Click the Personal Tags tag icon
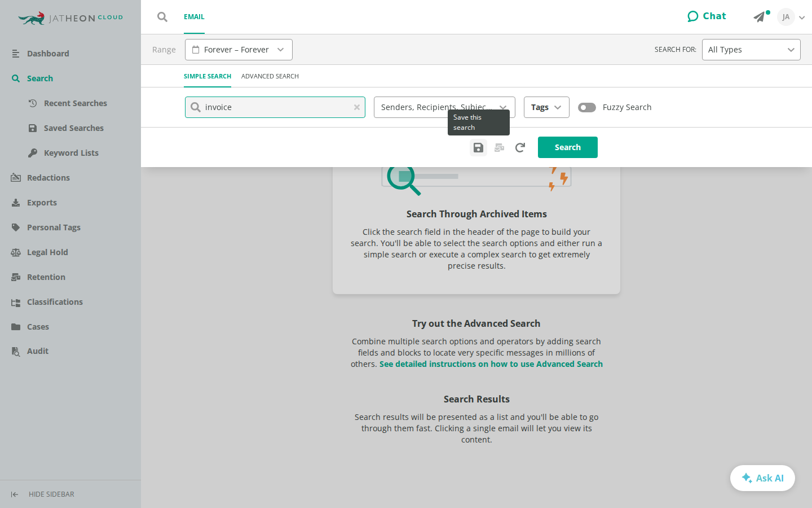812x508 pixels. point(16,227)
